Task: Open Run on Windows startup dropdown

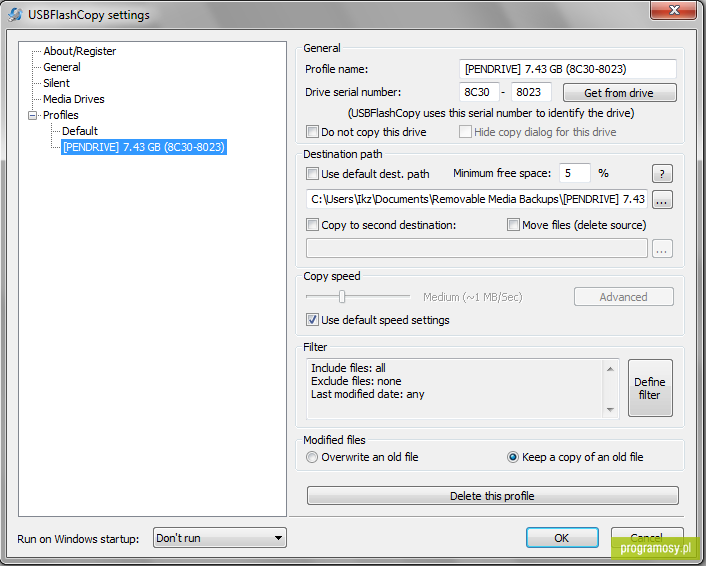Action: pyautogui.click(x=220, y=538)
